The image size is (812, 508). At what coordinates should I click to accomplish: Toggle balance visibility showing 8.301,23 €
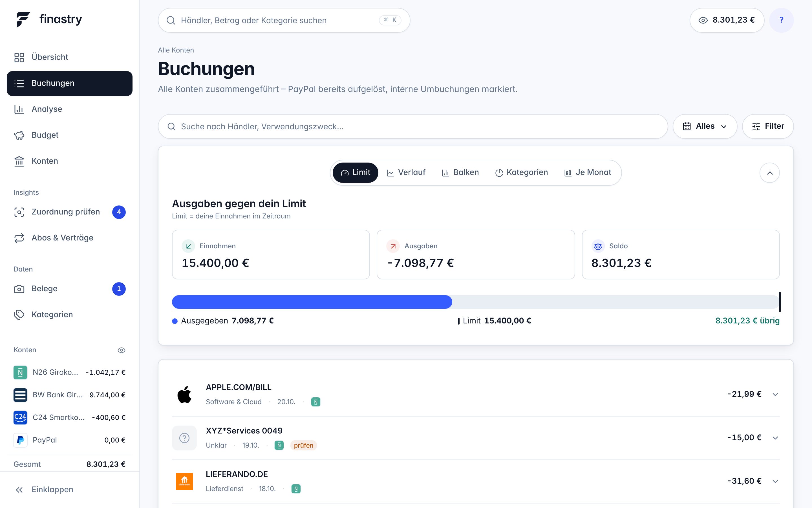727,20
